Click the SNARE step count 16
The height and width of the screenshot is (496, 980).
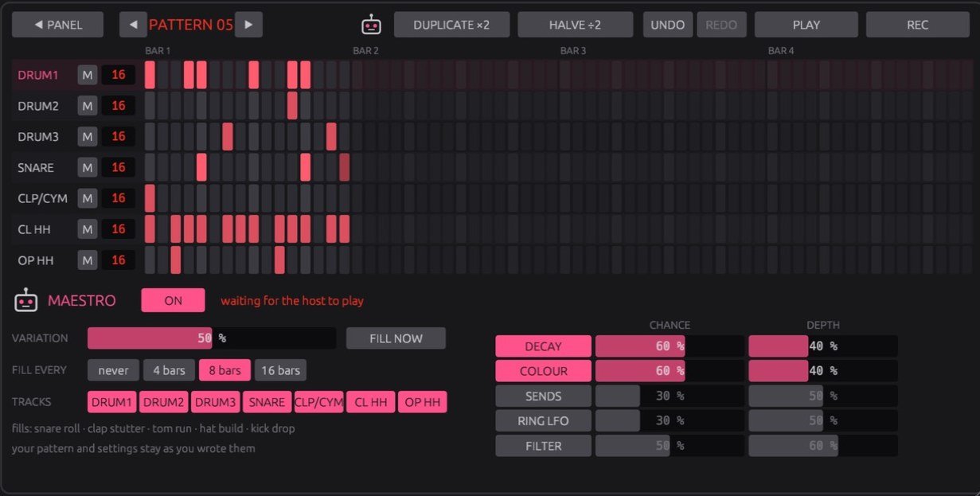(119, 168)
